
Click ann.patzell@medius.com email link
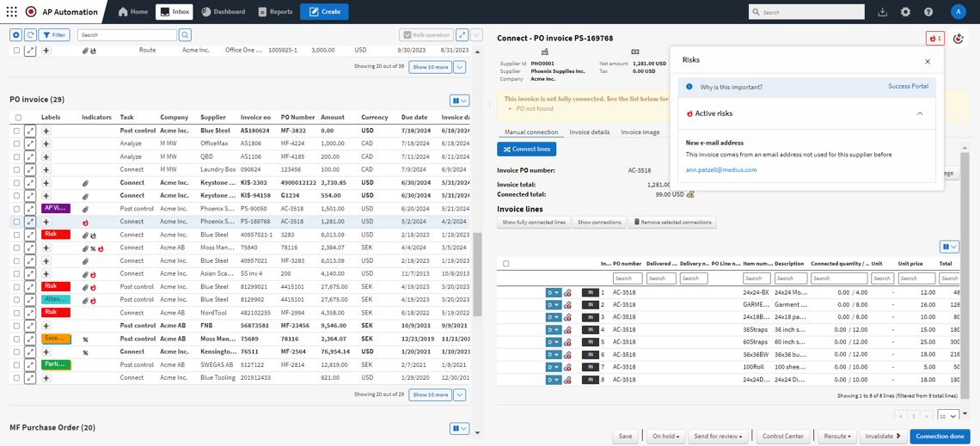click(720, 170)
